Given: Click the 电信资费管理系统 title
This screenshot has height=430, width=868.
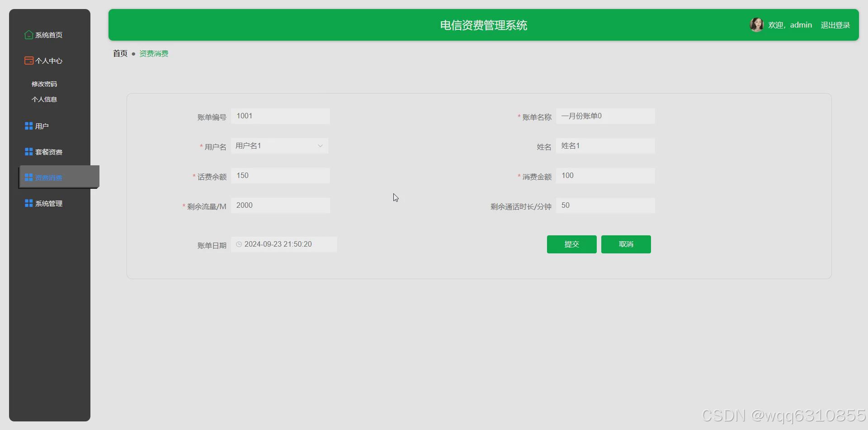Looking at the screenshot, I should point(484,25).
